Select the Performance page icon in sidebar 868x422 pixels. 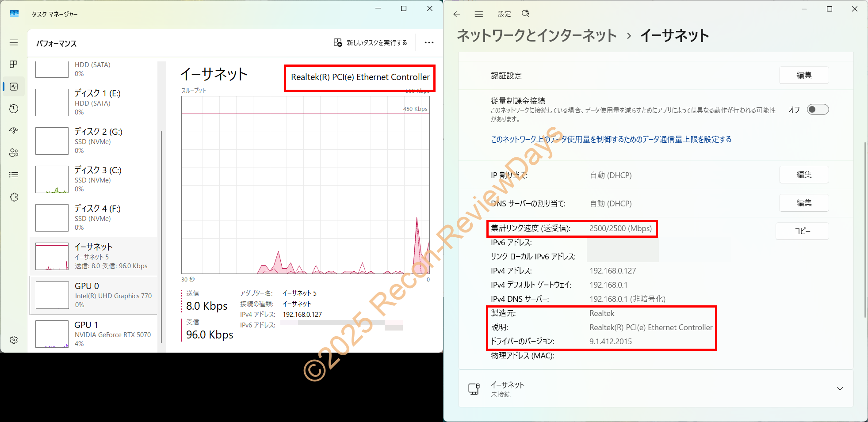(14, 87)
